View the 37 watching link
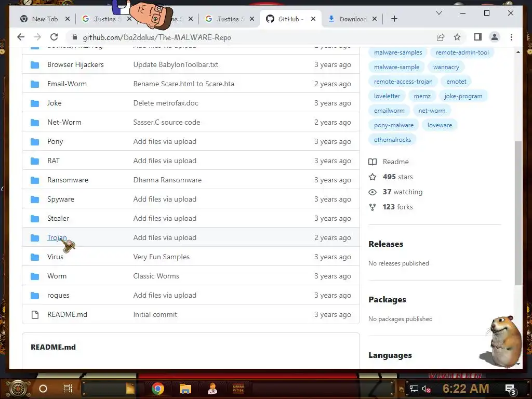 point(395,192)
